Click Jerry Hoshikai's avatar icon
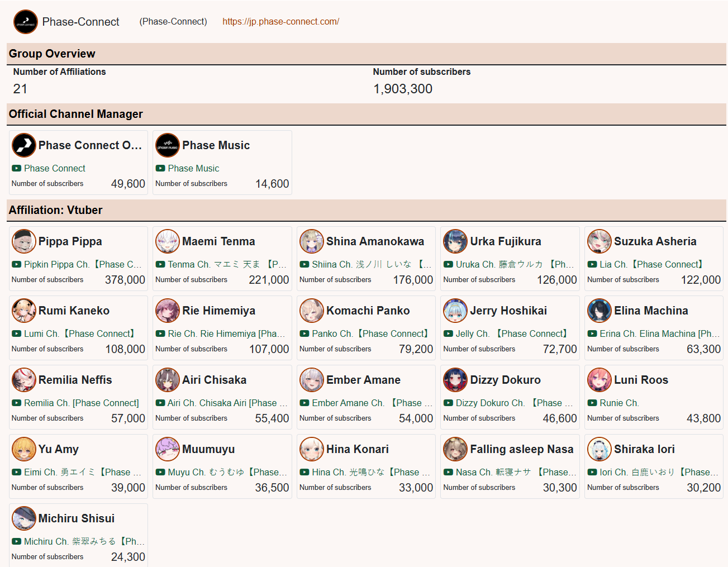 click(x=455, y=311)
